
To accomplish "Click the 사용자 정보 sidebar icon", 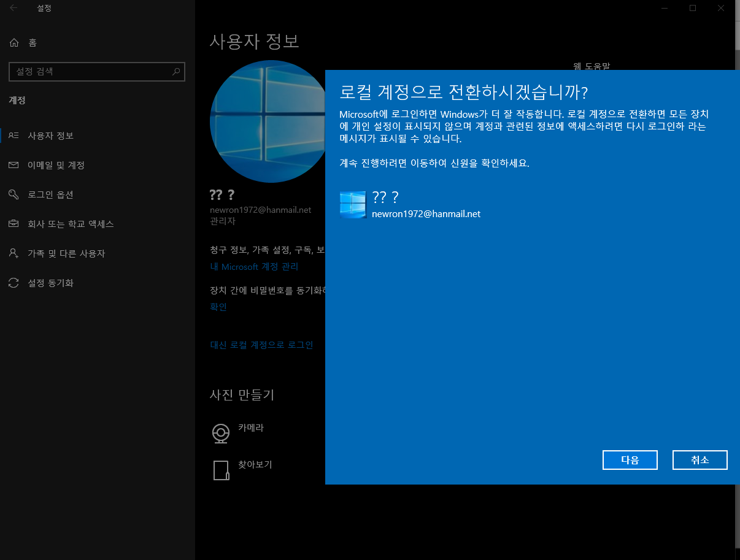I will pyautogui.click(x=14, y=136).
